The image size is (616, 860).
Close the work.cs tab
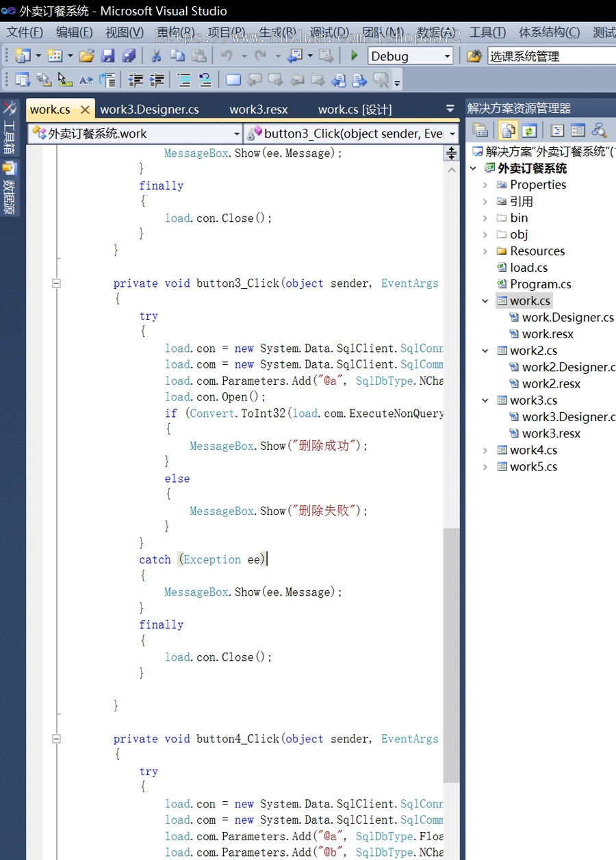click(85, 109)
